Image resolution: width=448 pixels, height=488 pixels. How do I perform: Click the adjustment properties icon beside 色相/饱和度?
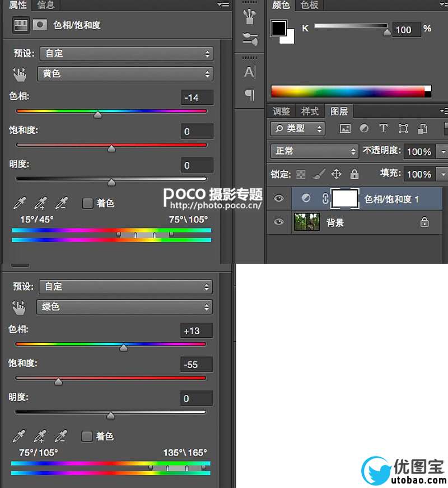21,25
